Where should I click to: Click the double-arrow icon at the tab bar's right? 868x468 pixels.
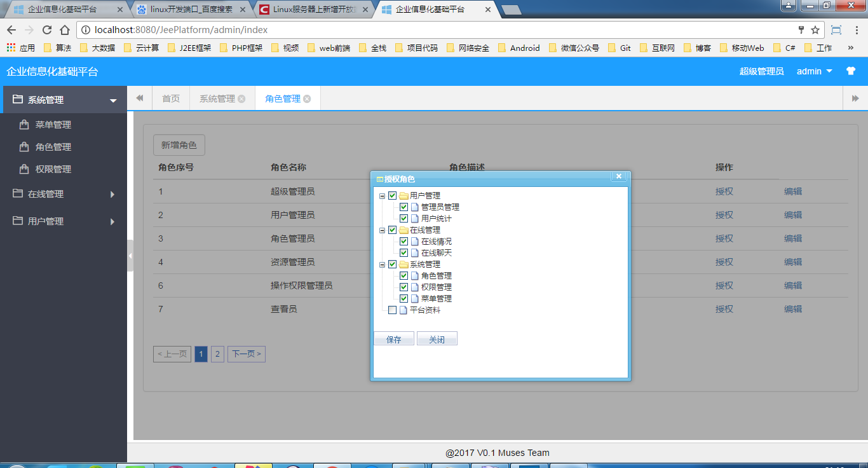point(855,98)
